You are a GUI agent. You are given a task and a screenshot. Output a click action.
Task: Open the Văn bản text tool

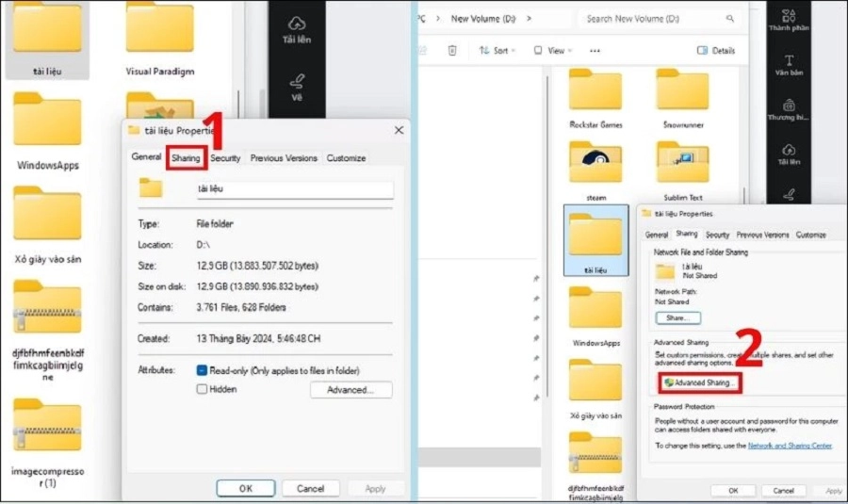(x=789, y=64)
